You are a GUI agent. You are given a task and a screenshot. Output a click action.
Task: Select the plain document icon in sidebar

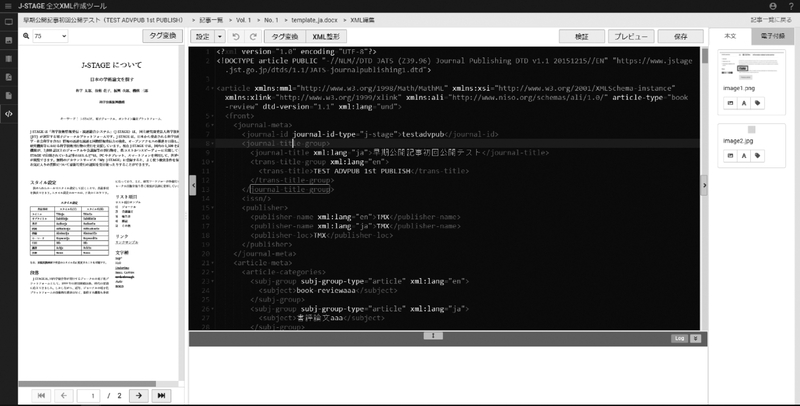[x=9, y=95]
